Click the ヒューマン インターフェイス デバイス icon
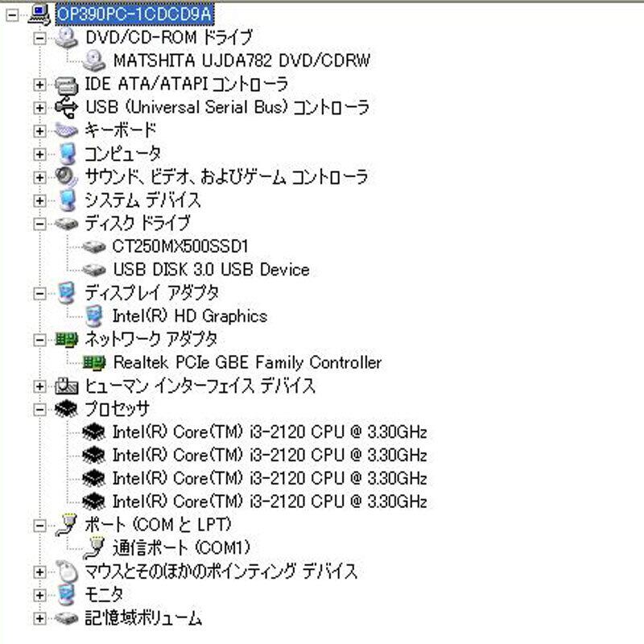This screenshot has height=644, width=644. coord(66,386)
